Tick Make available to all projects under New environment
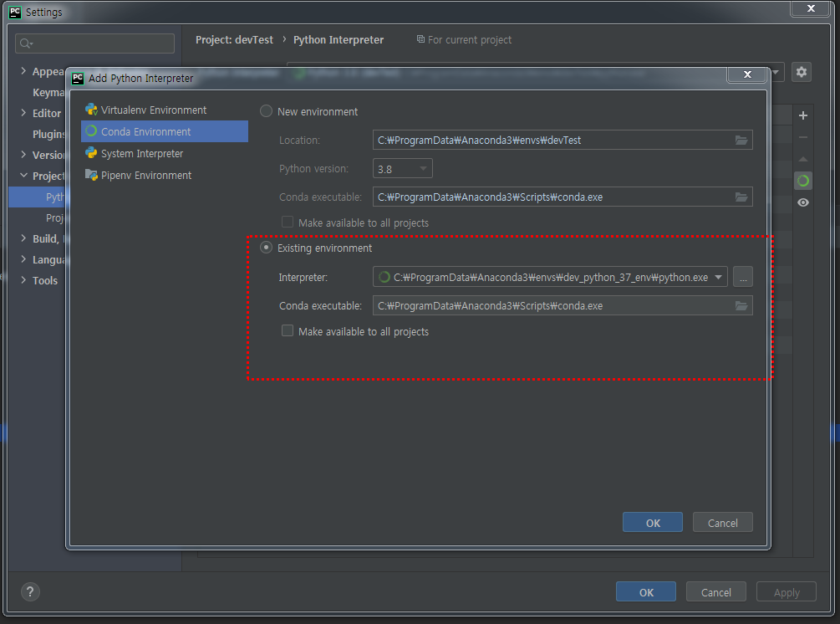Screen dimensions: 840x624 (x=288, y=222)
